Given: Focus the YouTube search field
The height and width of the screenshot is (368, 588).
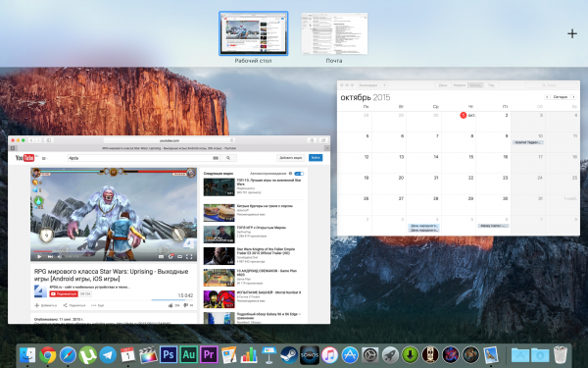Looking at the screenshot, I should click(x=144, y=158).
